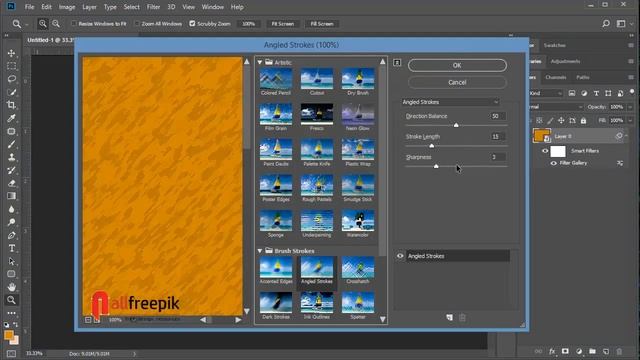Select the Crop tool
This screenshot has width=640, height=360.
[x=11, y=105]
